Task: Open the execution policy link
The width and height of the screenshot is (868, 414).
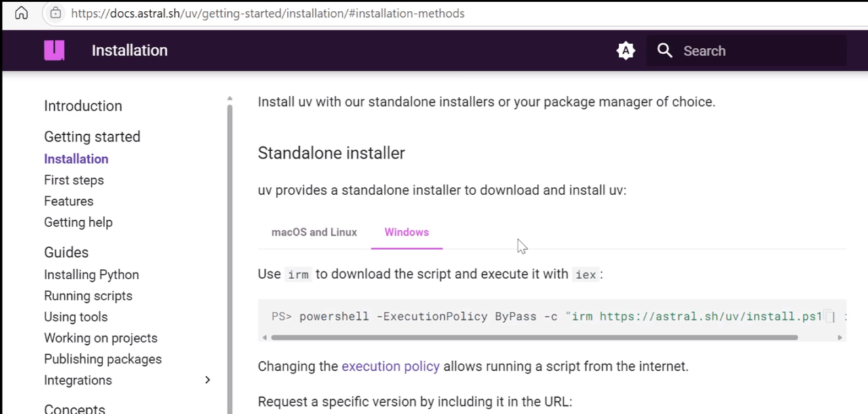Action: tap(391, 367)
